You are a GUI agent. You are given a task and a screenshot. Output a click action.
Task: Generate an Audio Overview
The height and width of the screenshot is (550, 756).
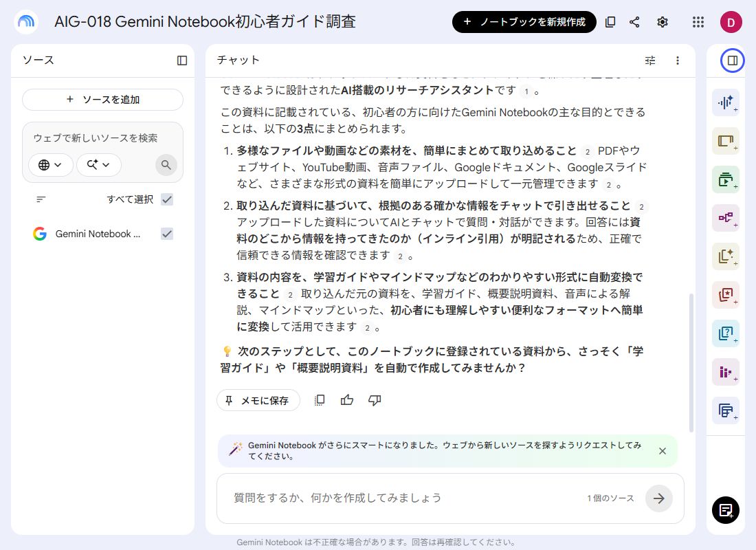pyautogui.click(x=726, y=102)
